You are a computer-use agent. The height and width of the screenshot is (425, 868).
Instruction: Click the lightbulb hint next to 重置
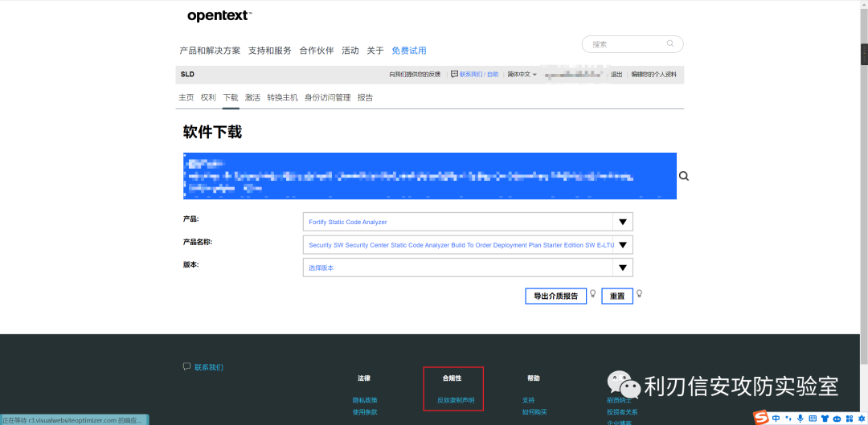(640, 293)
